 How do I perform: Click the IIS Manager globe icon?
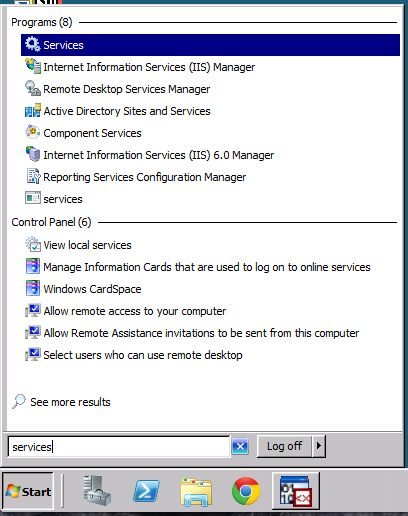(33, 66)
